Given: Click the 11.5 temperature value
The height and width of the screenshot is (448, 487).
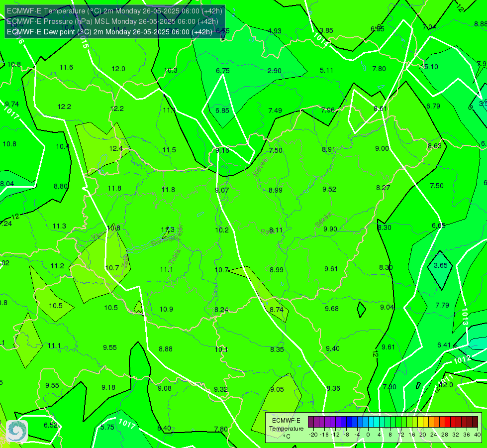Looking at the screenshot, I should point(169,150).
